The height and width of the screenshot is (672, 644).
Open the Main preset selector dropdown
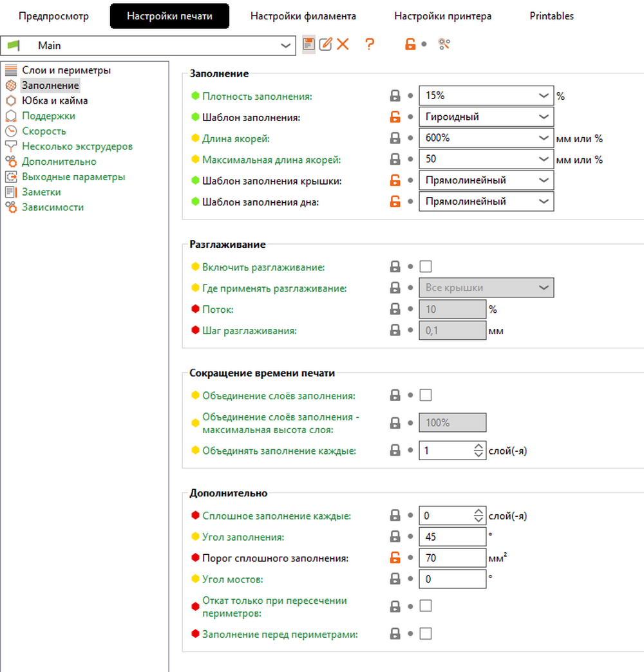coord(285,46)
